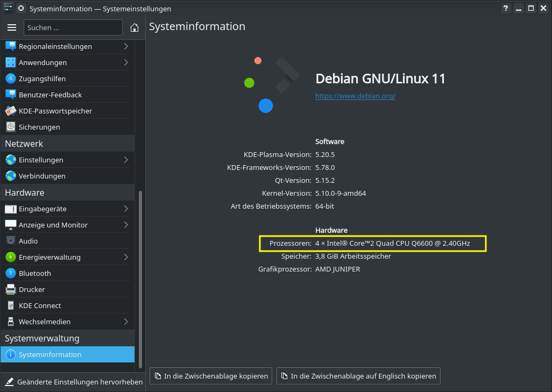The height and width of the screenshot is (392, 552).
Task: Click the 64-bit operating system value
Action: pyautogui.click(x=324, y=206)
